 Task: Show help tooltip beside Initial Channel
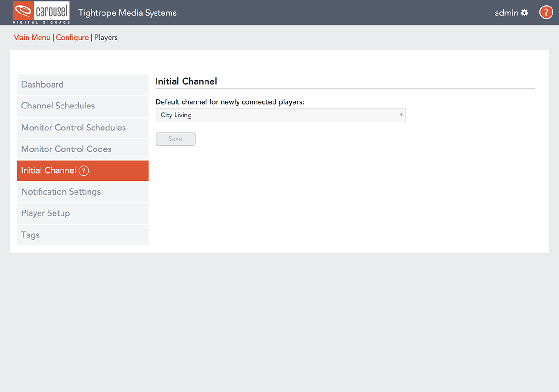click(x=83, y=170)
